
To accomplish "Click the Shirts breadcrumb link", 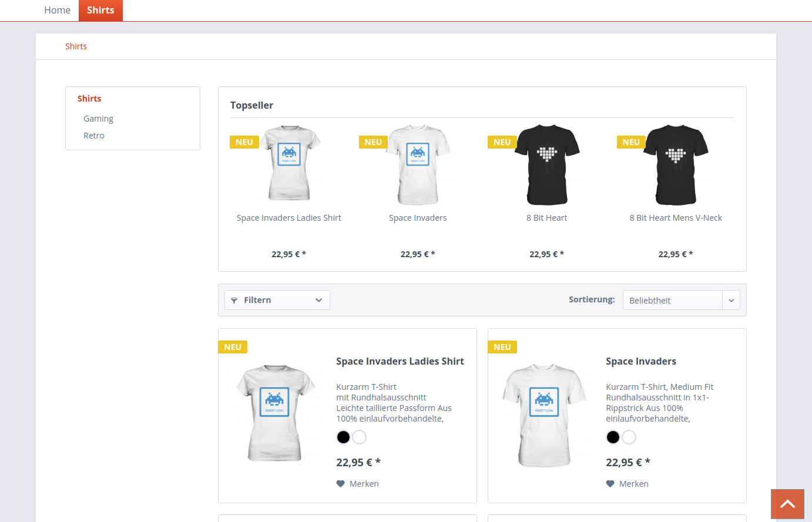I will [x=76, y=46].
